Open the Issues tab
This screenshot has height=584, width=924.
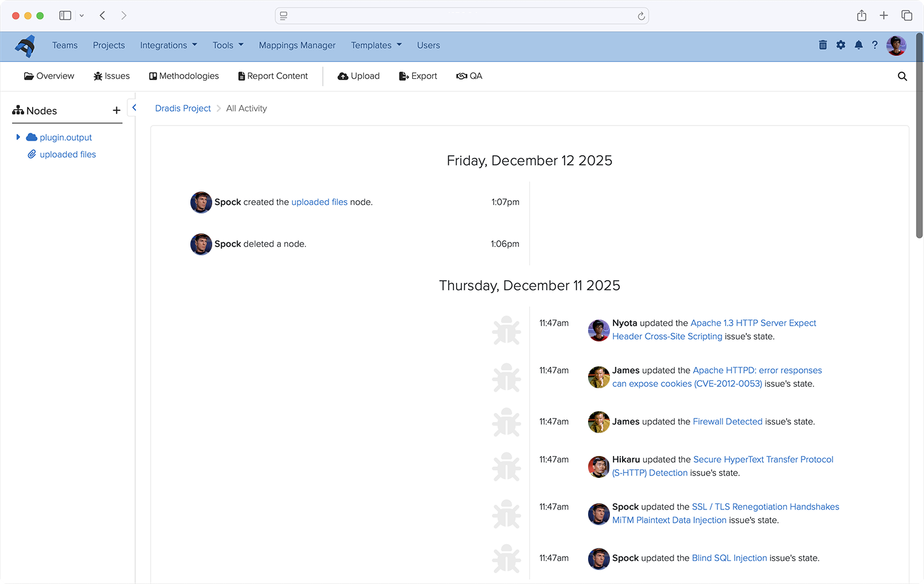112,76
